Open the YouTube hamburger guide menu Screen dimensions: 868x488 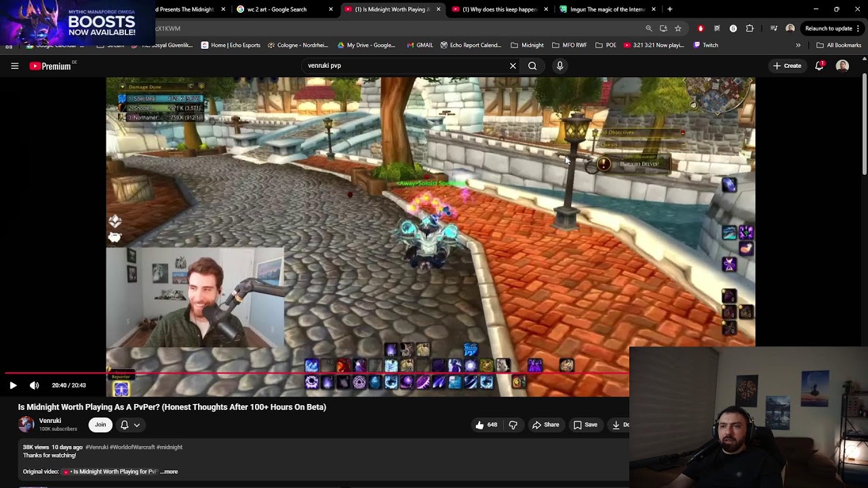pos(14,66)
